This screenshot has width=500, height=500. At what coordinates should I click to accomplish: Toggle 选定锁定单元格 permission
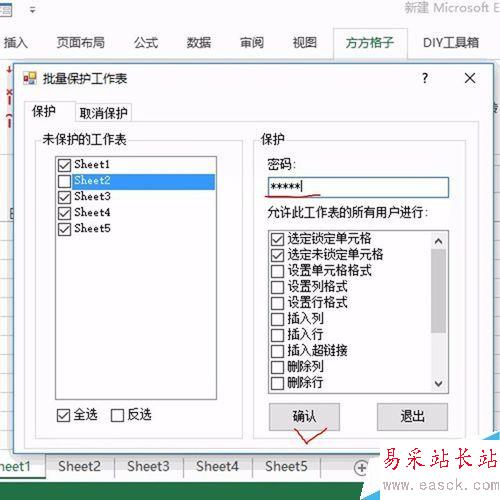(x=277, y=239)
